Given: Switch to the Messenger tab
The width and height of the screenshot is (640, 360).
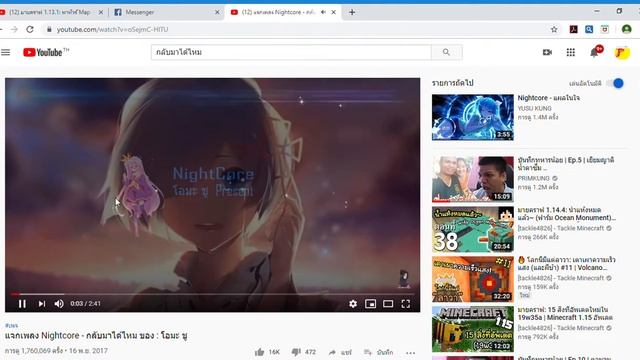Looking at the screenshot, I should tap(167, 12).
